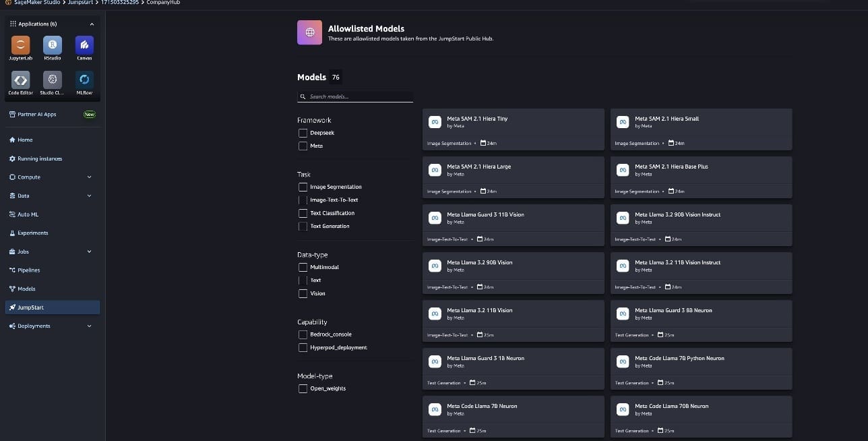This screenshot has width=868, height=441.
Task: Open the Canvas application icon
Action: pos(84,46)
